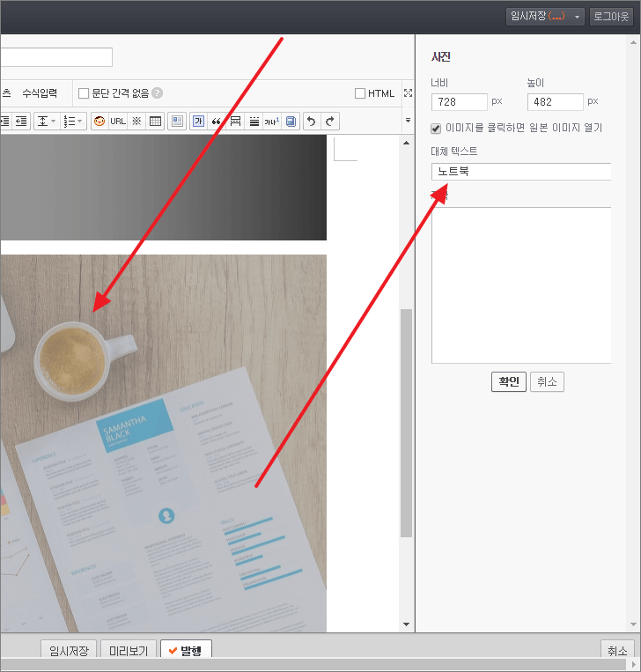
Task: Click the 너비 width input field
Action: coord(460,102)
